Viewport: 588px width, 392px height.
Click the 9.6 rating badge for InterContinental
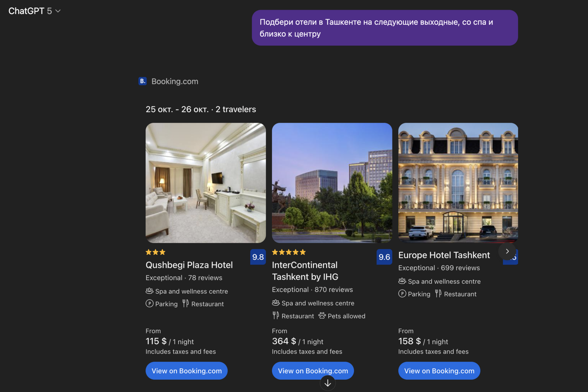384,257
